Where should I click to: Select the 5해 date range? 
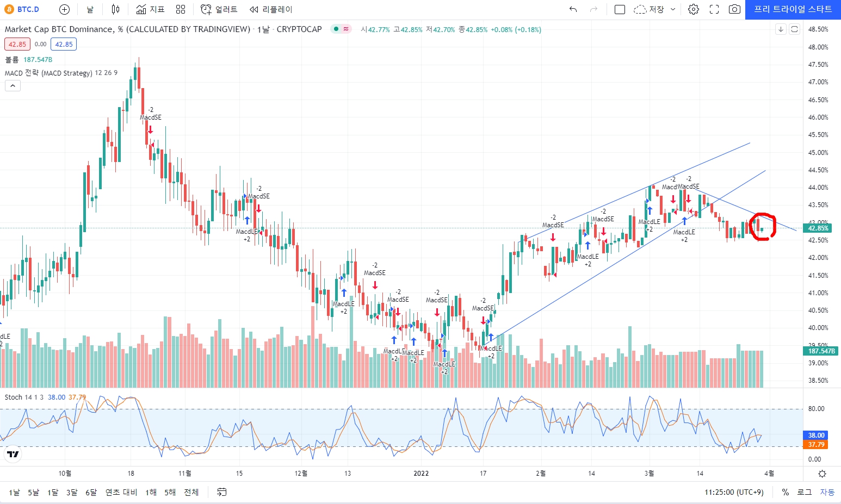click(x=170, y=492)
